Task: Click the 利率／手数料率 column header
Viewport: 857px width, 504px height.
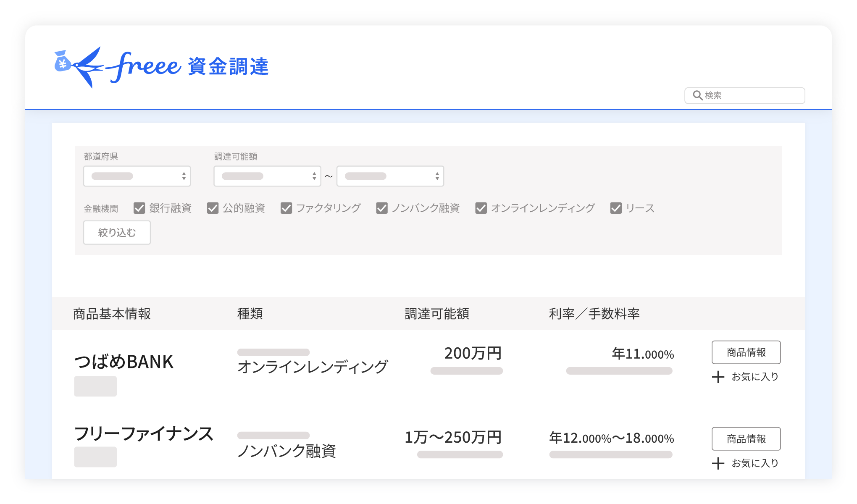Action: [x=594, y=314]
